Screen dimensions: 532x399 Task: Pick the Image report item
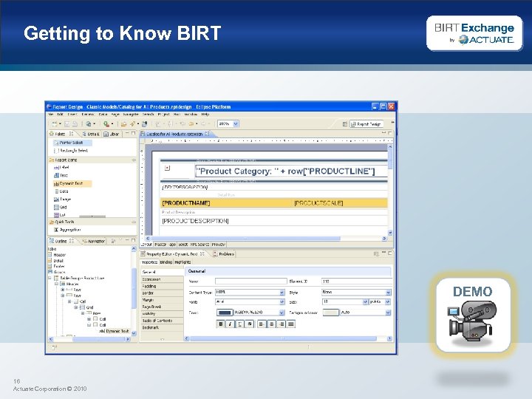point(63,199)
